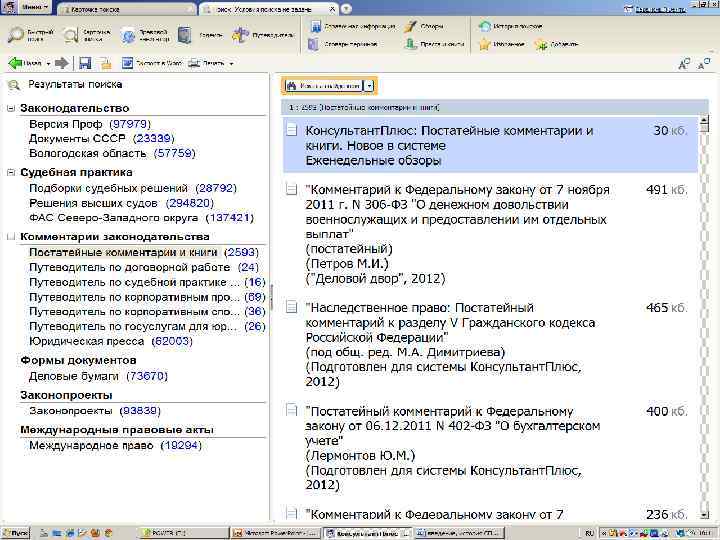
Task: Select Законопроекты (93839) item
Action: pyautogui.click(x=95, y=411)
